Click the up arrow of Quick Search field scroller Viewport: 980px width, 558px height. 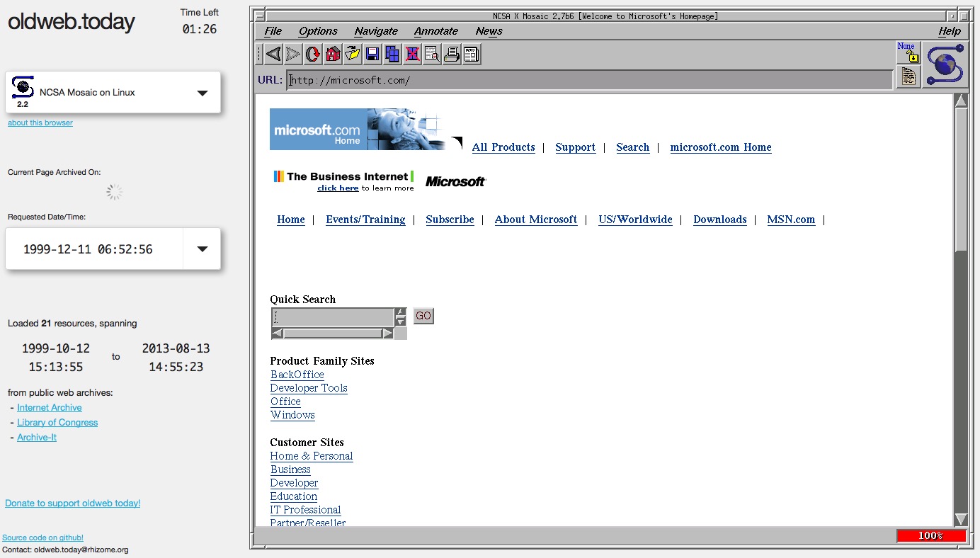click(401, 312)
